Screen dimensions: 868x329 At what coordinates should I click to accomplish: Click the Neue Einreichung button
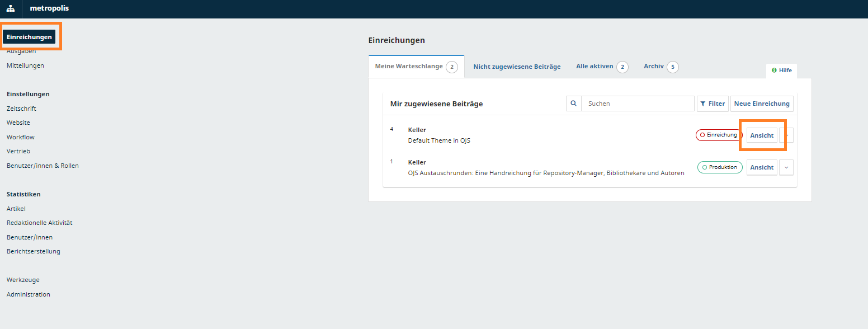click(761, 104)
